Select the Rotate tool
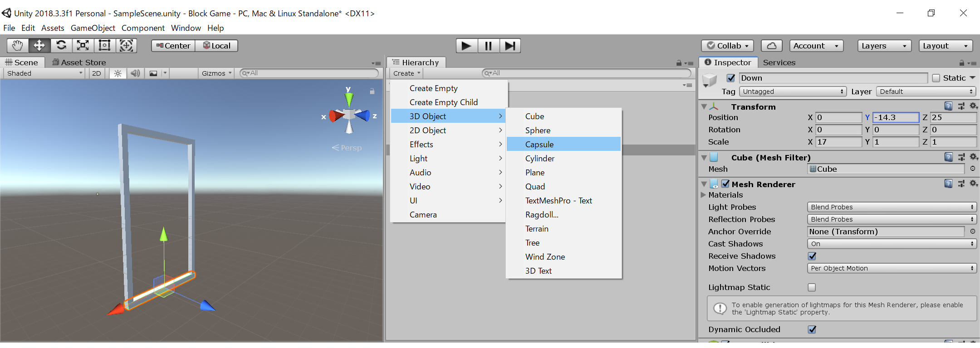This screenshot has width=980, height=348. (61, 46)
